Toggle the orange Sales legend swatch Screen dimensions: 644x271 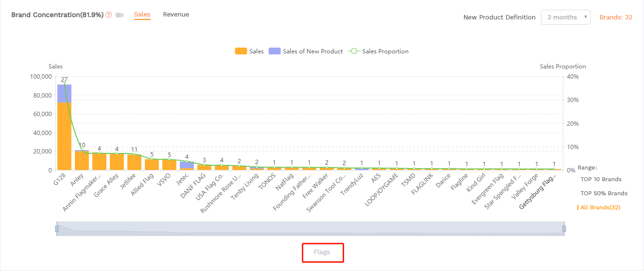[x=241, y=51]
